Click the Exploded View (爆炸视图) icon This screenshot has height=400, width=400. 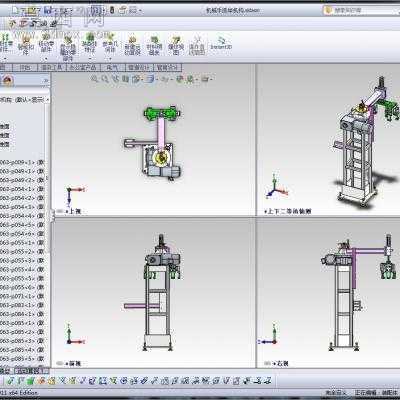pos(176,45)
